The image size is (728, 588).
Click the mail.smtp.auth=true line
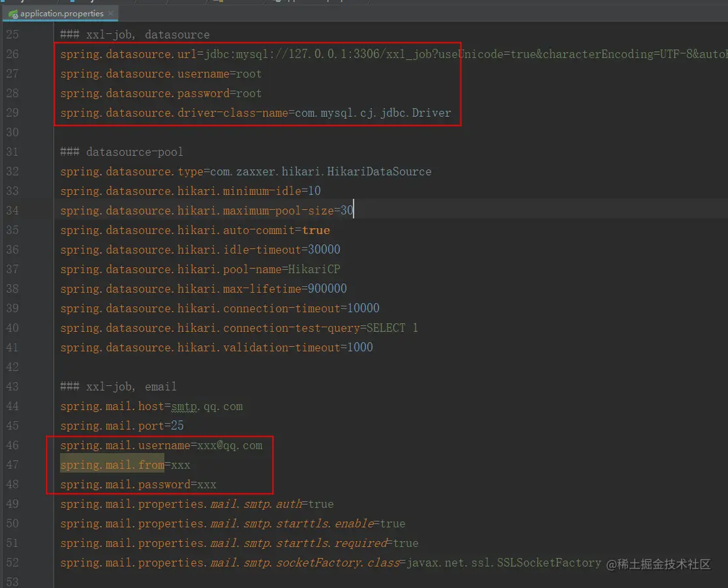tap(197, 504)
